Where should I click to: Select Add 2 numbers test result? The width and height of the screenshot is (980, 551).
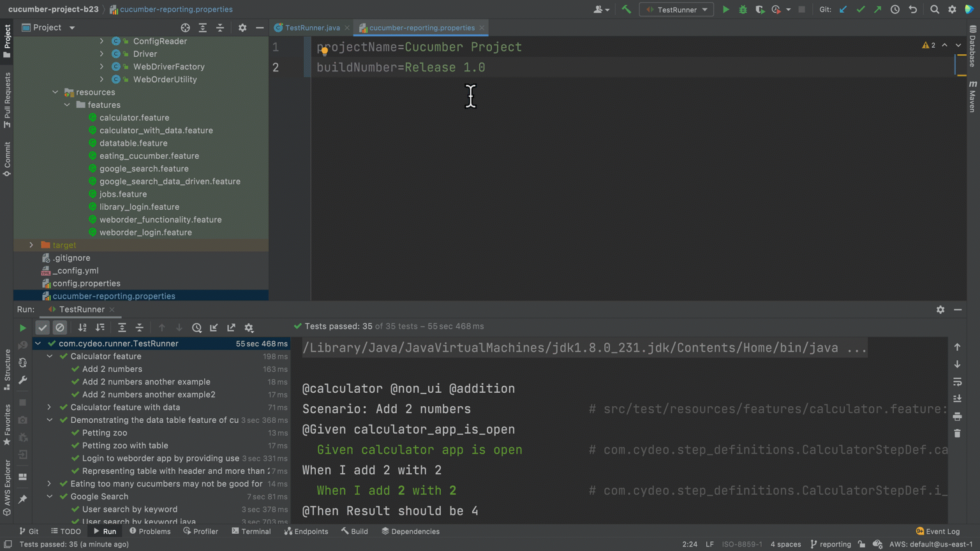pos(112,369)
